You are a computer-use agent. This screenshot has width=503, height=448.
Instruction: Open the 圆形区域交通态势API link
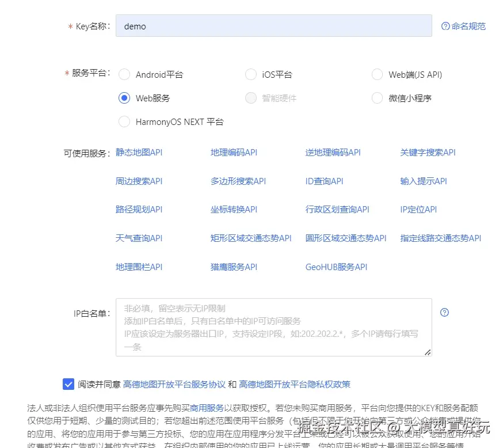point(346,238)
